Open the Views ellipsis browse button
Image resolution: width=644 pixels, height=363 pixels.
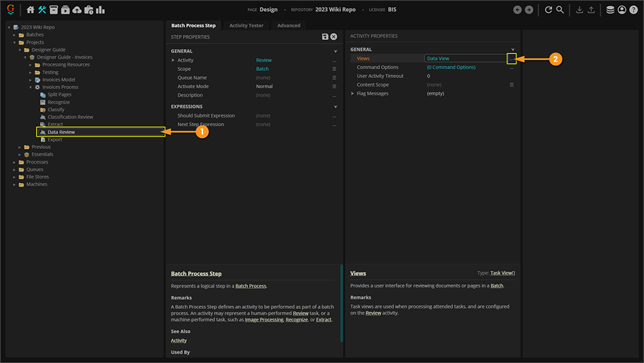tap(512, 59)
